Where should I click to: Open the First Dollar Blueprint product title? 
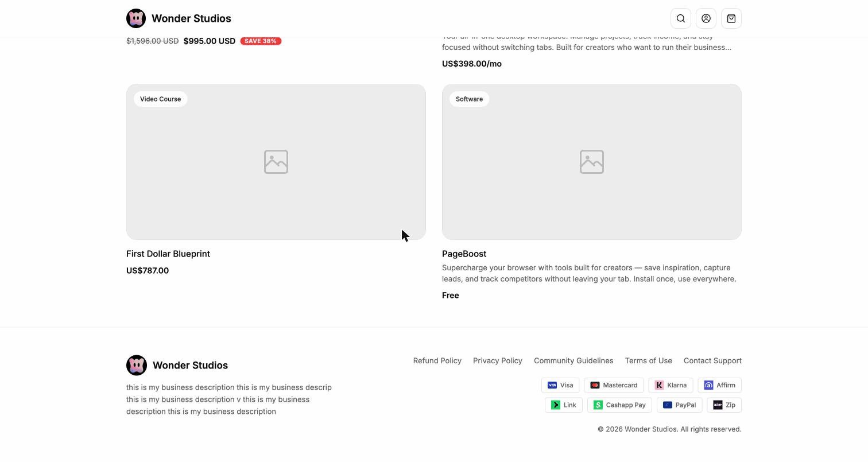(168, 254)
